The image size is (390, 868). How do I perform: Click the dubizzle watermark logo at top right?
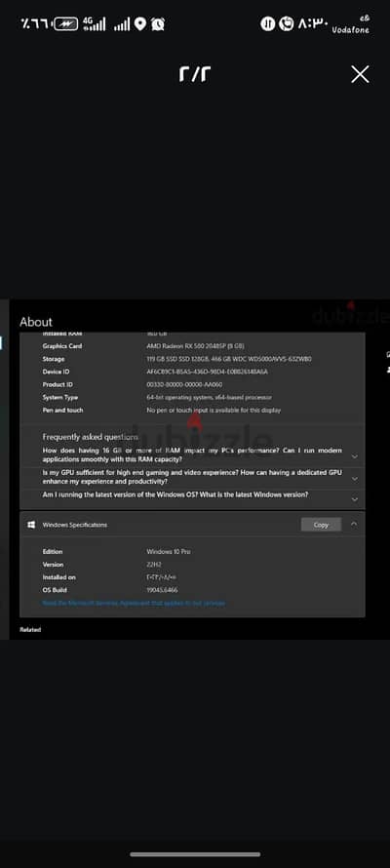coord(350,314)
